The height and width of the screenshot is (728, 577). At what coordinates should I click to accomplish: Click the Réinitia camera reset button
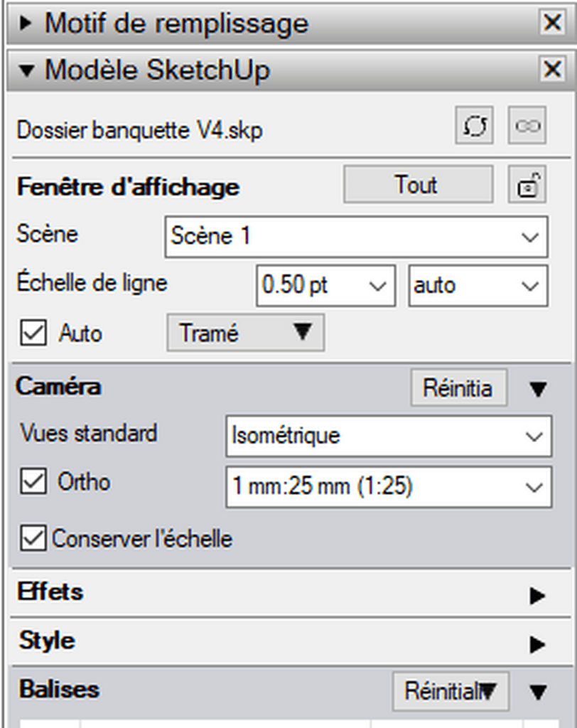coord(458,387)
